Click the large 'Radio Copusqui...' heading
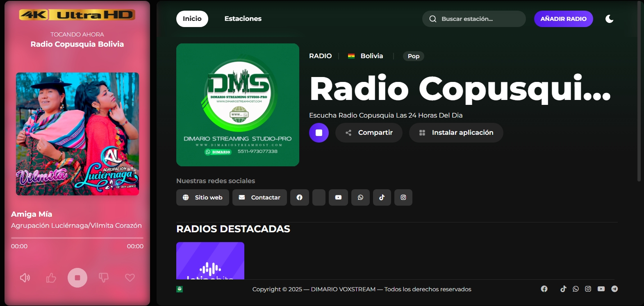Image resolution: width=644 pixels, height=306 pixels. (460, 88)
